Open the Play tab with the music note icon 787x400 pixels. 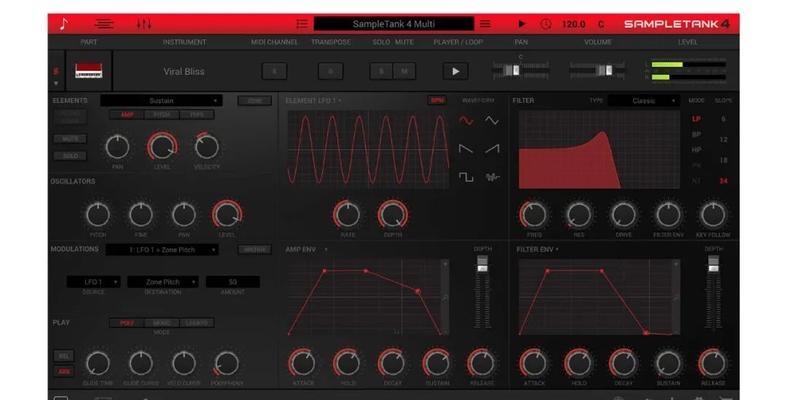63,24
